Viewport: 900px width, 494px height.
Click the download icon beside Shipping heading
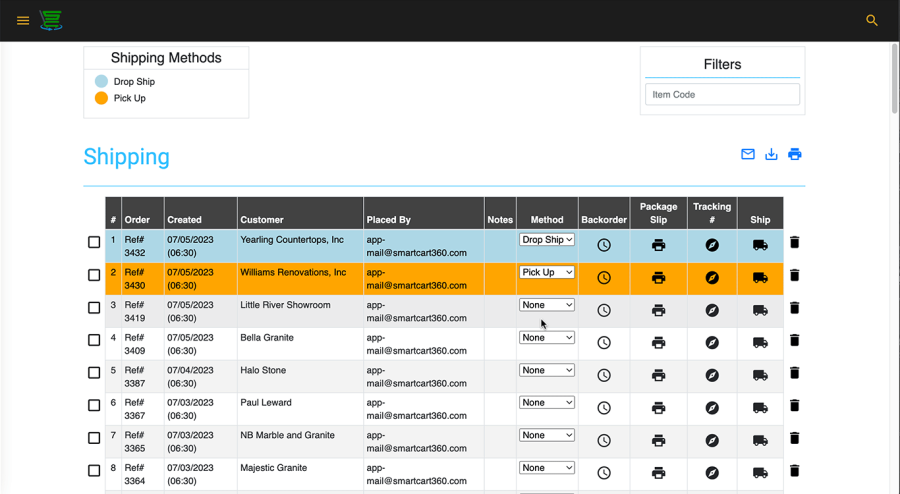pyautogui.click(x=771, y=154)
